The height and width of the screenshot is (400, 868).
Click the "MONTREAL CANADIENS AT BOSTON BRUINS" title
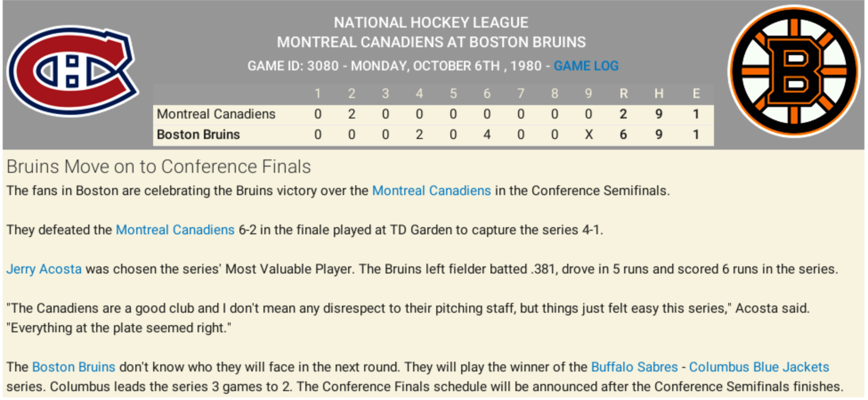point(431,42)
